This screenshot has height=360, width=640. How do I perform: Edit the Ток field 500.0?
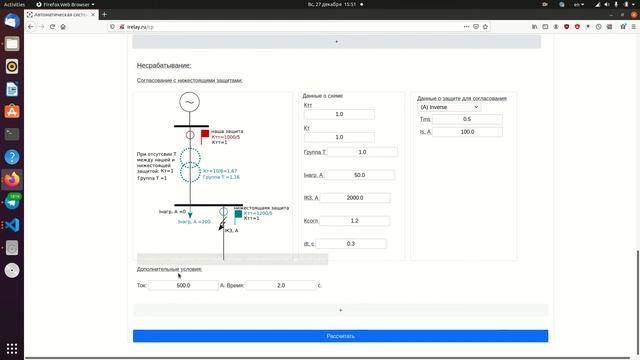click(x=183, y=285)
